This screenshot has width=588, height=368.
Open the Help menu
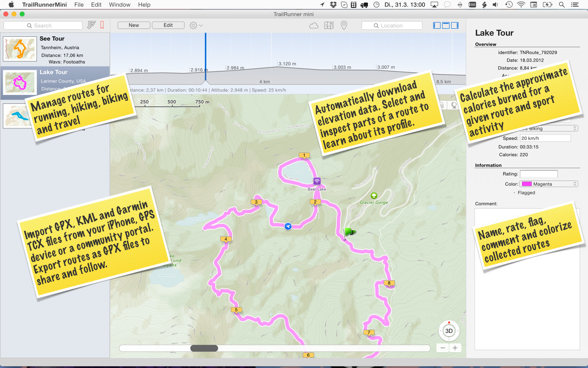[144, 4]
